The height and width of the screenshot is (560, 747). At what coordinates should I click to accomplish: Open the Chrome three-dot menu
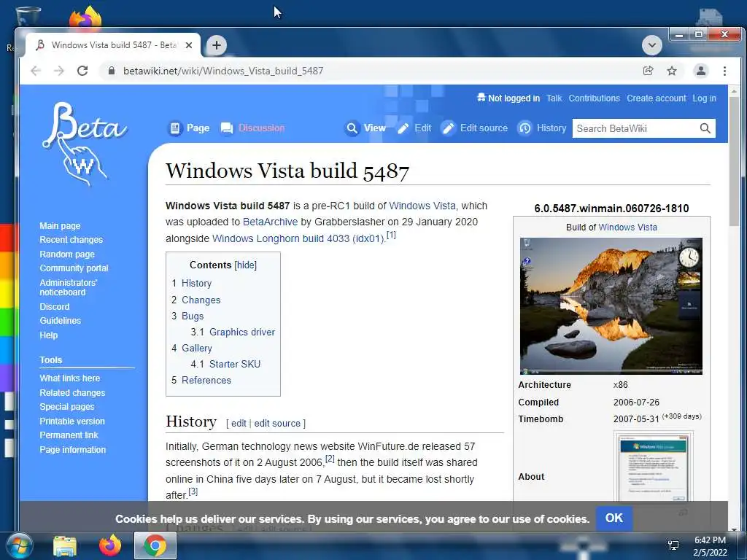[x=724, y=71]
